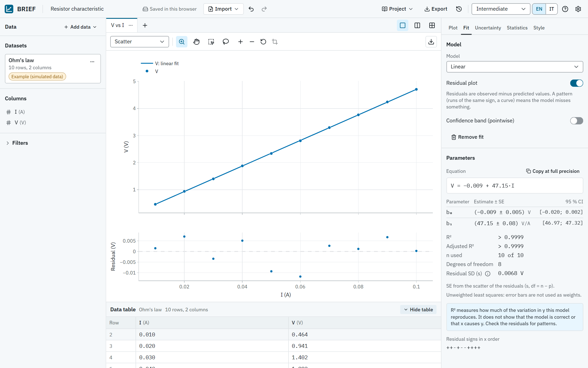
Task: Click Hide table button
Action: (x=418, y=310)
